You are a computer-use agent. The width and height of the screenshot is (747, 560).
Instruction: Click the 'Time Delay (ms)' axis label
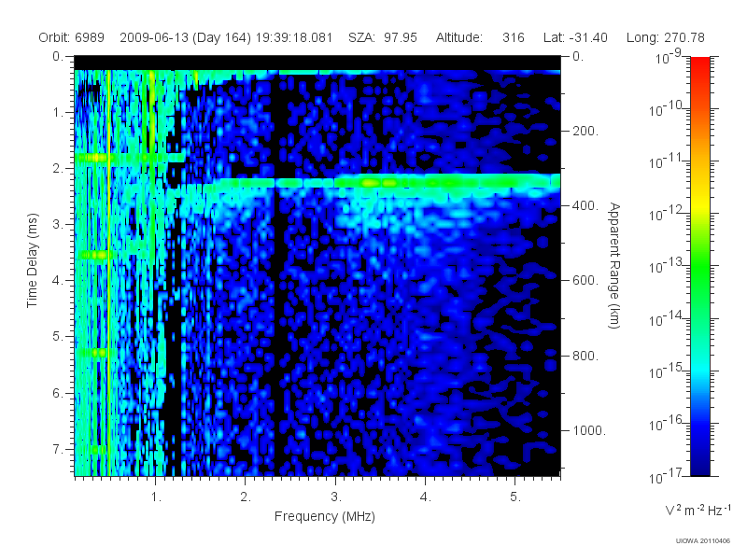click(32, 260)
